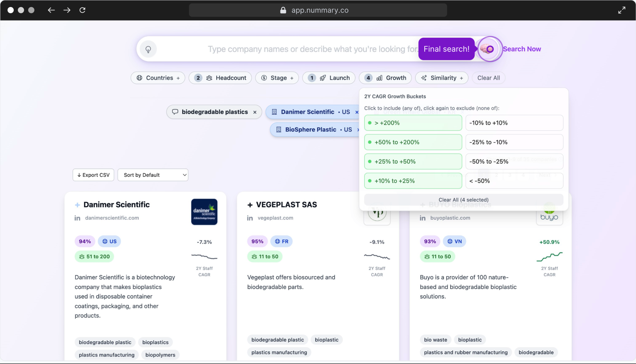Screen dimensions: 636x364
Task: Click the biodegradable plastic tag on VEGEPLAST card
Action: pos(277,340)
